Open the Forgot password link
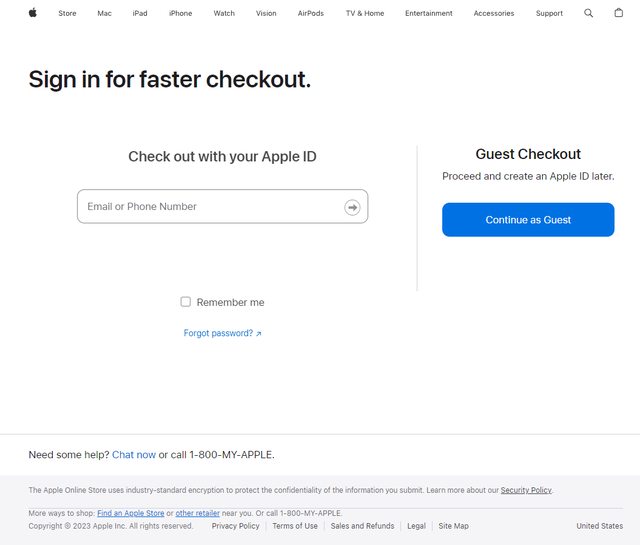The image size is (640, 545). point(222,333)
